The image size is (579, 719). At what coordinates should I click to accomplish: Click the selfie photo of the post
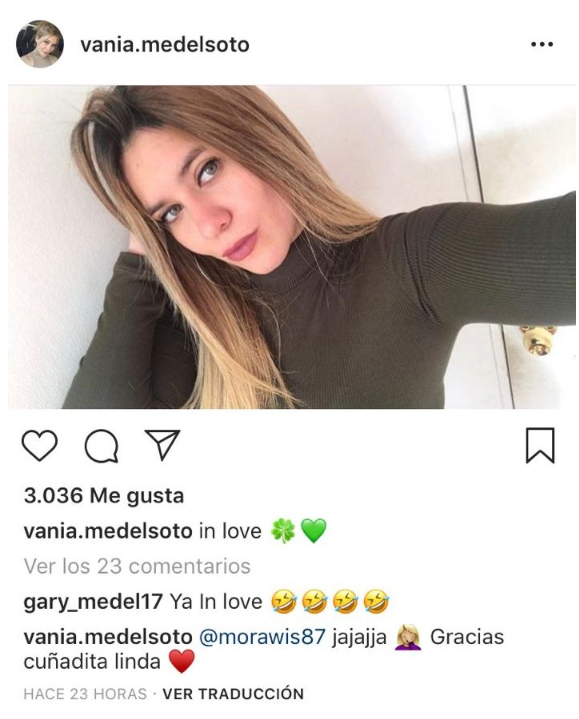pyautogui.click(x=292, y=247)
